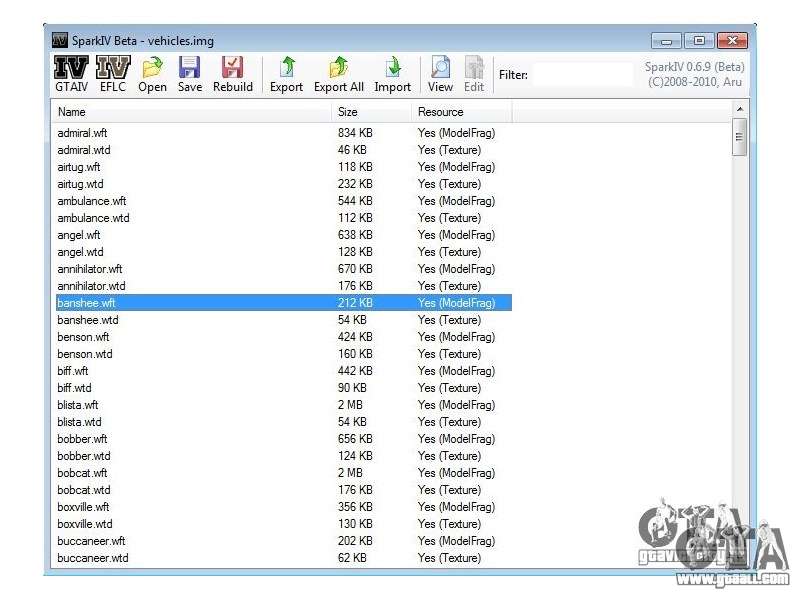Select buccaneer.wtd file
This screenshot has height=600, width=800.
pos(93,558)
